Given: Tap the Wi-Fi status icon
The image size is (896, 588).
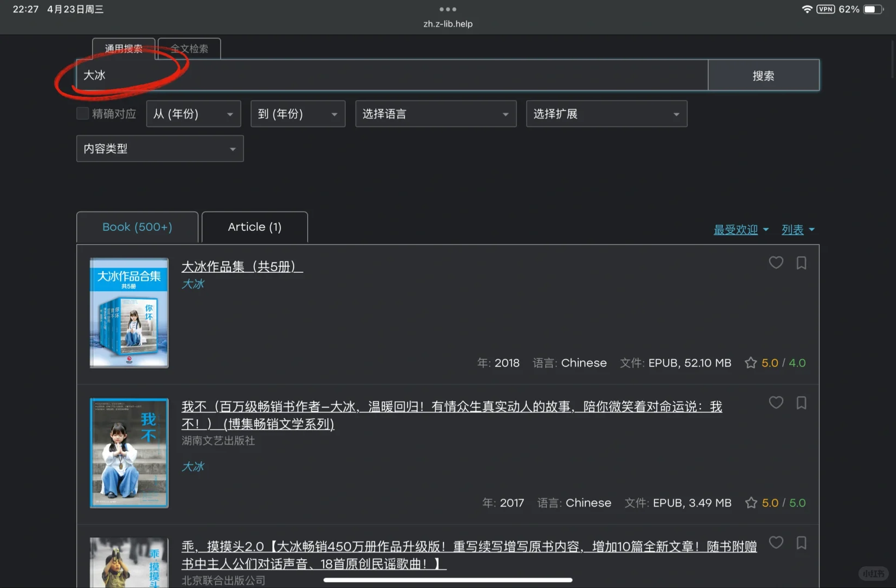Looking at the screenshot, I should pyautogui.click(x=807, y=9).
